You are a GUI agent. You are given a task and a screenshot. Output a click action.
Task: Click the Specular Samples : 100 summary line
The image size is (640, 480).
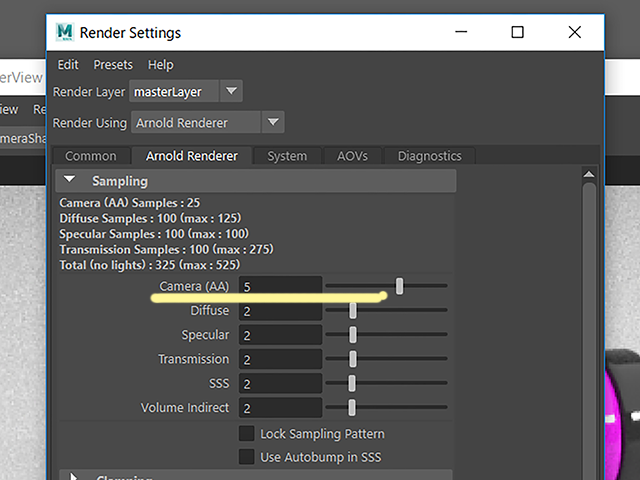[154, 234]
